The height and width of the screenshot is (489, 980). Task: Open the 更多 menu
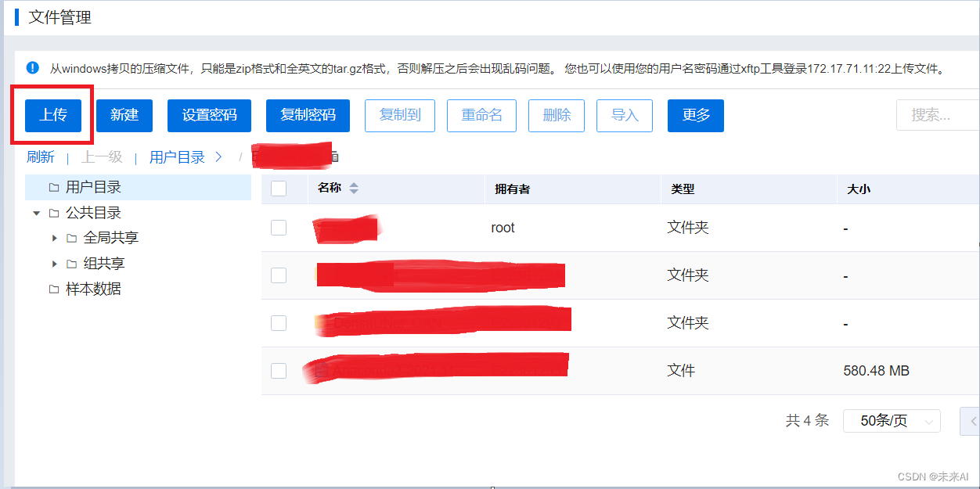coord(695,115)
